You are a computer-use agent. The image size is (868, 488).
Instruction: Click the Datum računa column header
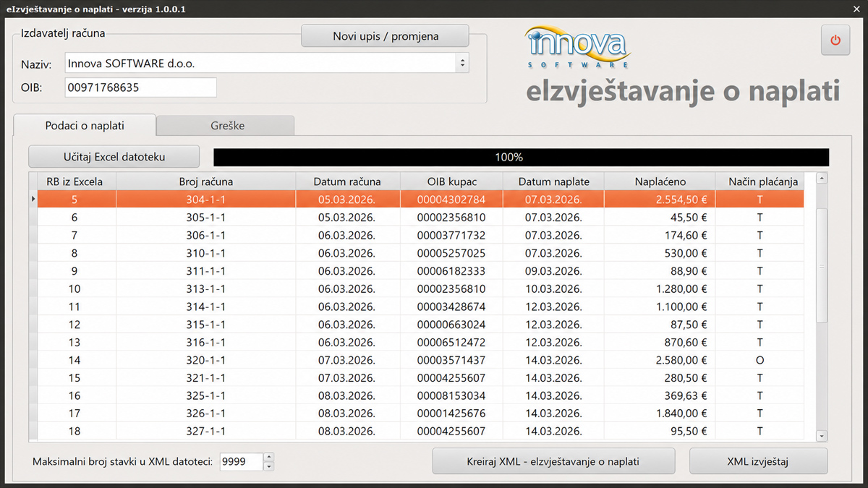tap(347, 181)
